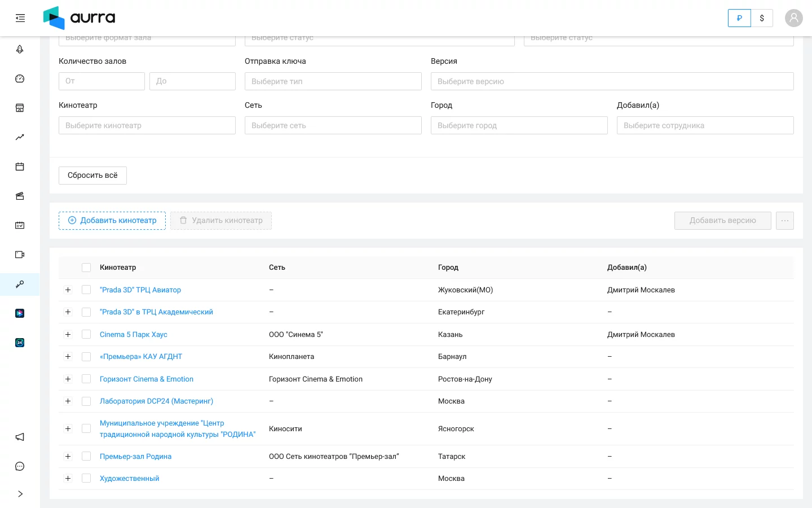
Task: Click the Количество залов От input field
Action: point(101,81)
